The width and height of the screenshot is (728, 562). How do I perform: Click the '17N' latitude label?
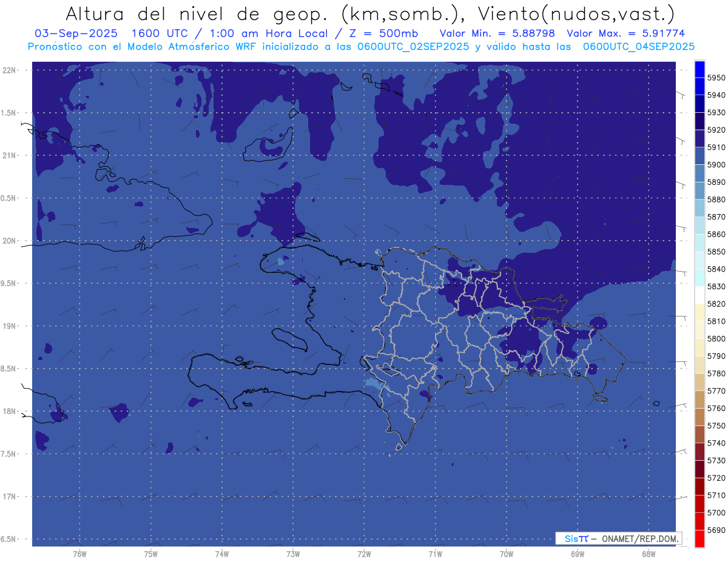point(10,497)
